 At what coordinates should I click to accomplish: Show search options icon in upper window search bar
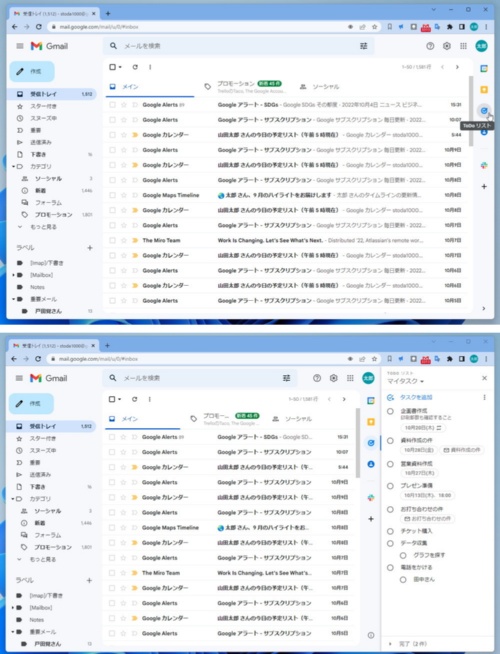tap(364, 46)
